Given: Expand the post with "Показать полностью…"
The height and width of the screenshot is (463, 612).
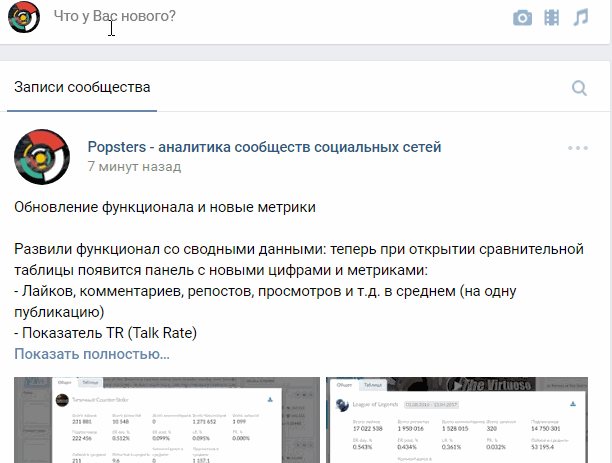Looking at the screenshot, I should click(x=92, y=354).
